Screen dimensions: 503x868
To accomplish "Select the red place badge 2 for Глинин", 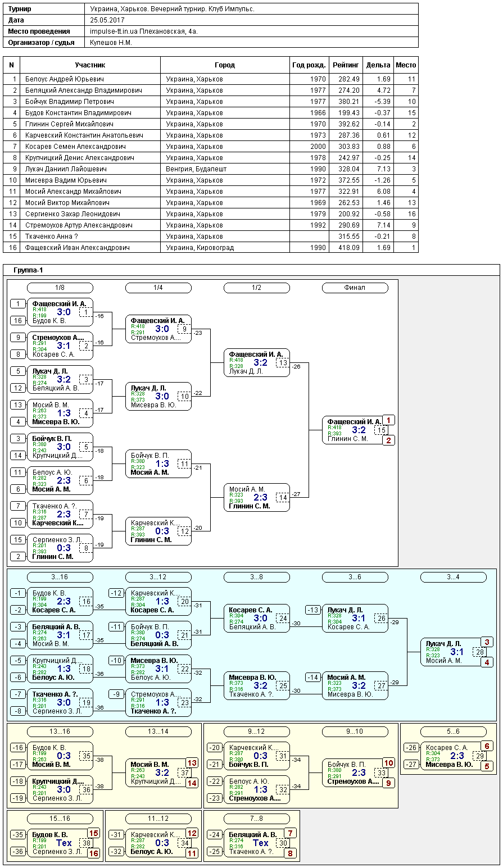I will click(x=388, y=440).
